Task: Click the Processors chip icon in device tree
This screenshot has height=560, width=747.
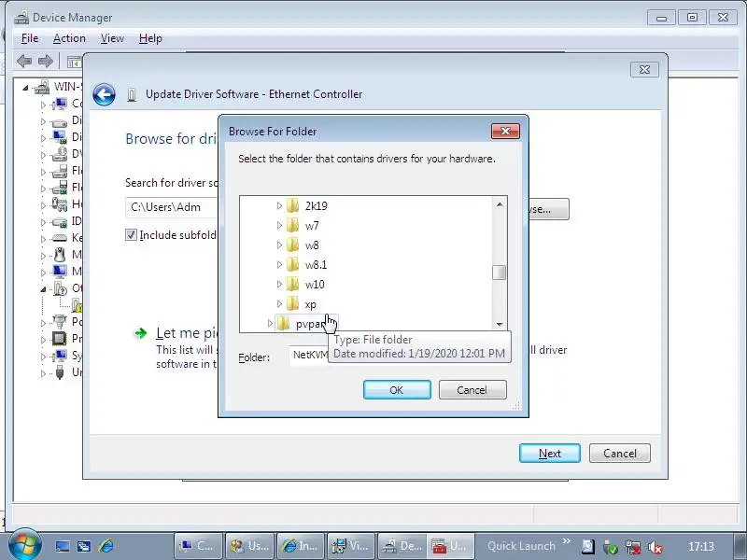Action: pyautogui.click(x=60, y=339)
